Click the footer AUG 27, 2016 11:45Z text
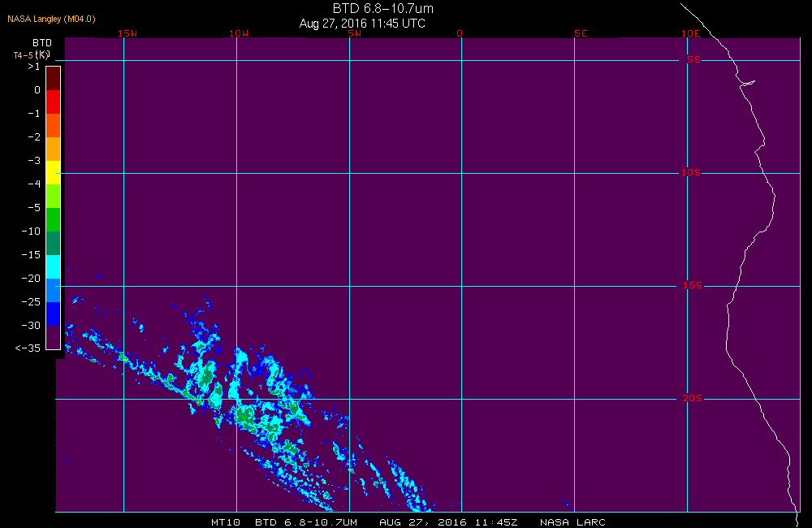The height and width of the screenshot is (528, 812). tap(448, 522)
